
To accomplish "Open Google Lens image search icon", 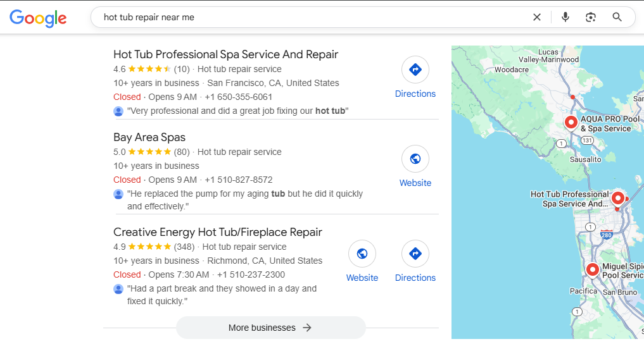I will (591, 17).
